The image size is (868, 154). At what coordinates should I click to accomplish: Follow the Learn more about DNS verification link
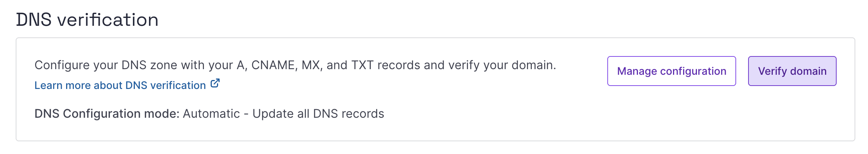click(120, 86)
